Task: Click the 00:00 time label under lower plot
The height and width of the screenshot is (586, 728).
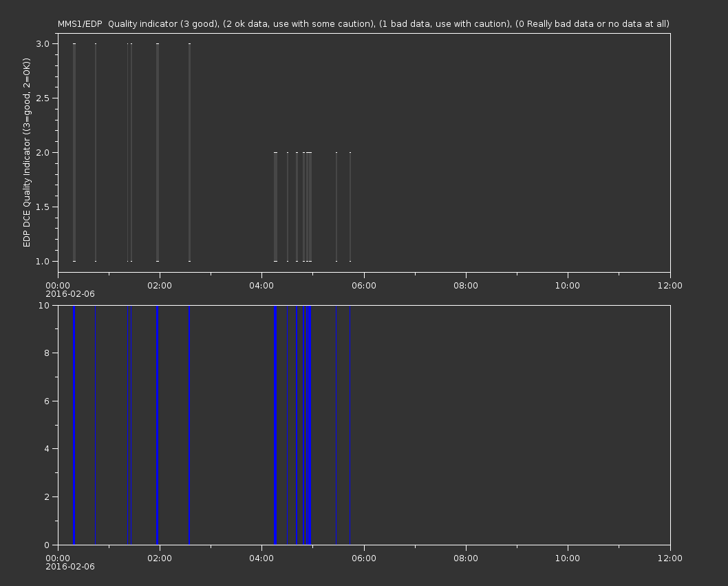Action: (x=58, y=558)
